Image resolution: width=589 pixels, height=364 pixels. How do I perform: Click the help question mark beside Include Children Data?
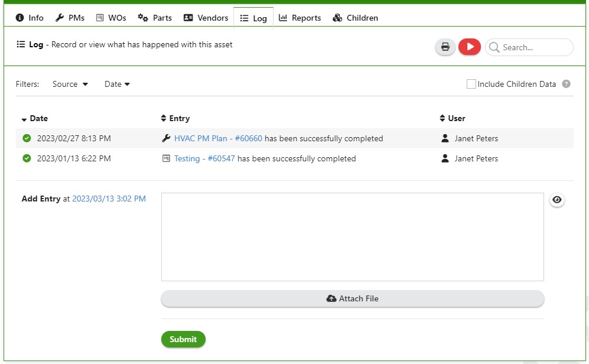[566, 84]
